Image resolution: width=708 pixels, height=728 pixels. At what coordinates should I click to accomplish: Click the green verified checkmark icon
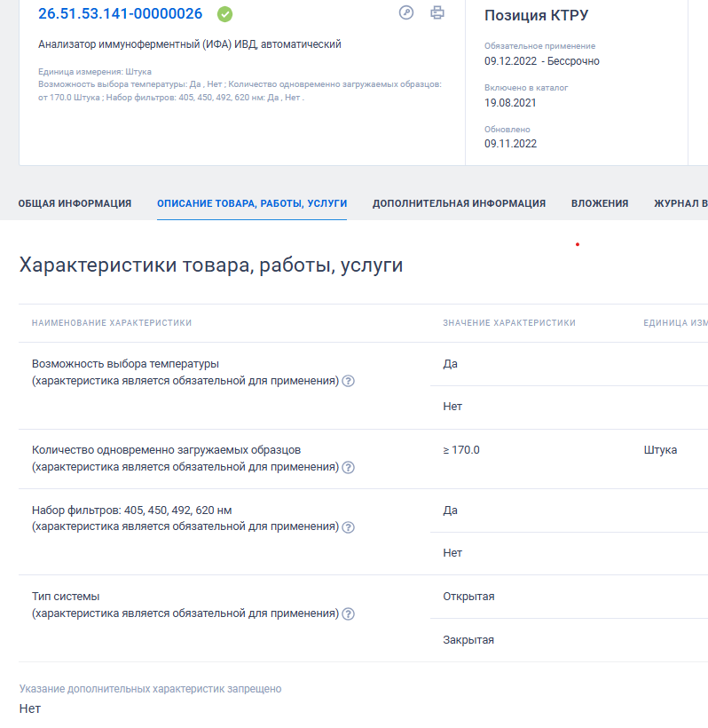(225, 14)
